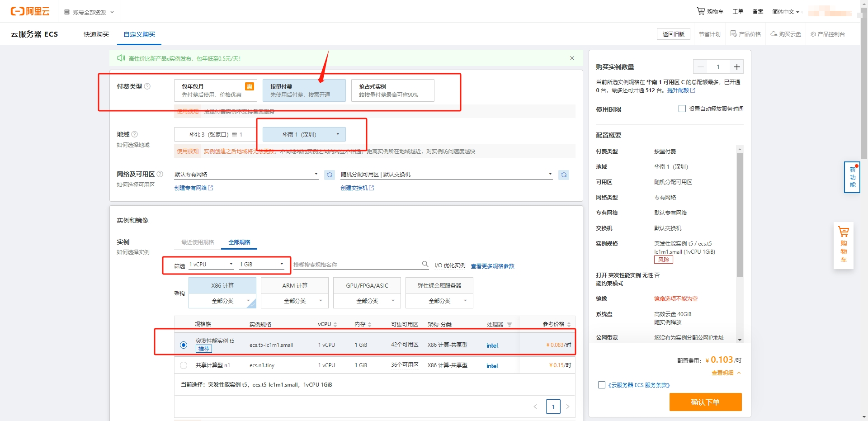This screenshot has height=421, width=868.
Task: Click 确认下单 order button
Action: click(705, 402)
